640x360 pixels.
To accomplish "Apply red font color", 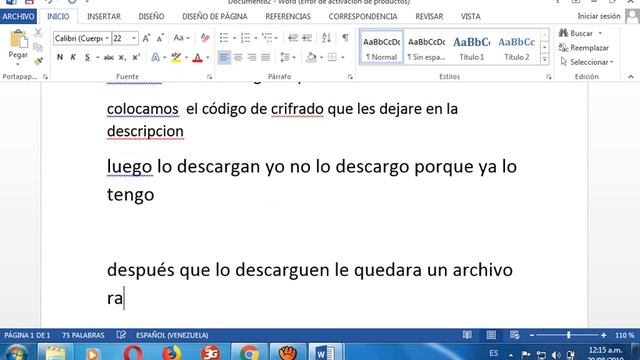I will pos(198,58).
